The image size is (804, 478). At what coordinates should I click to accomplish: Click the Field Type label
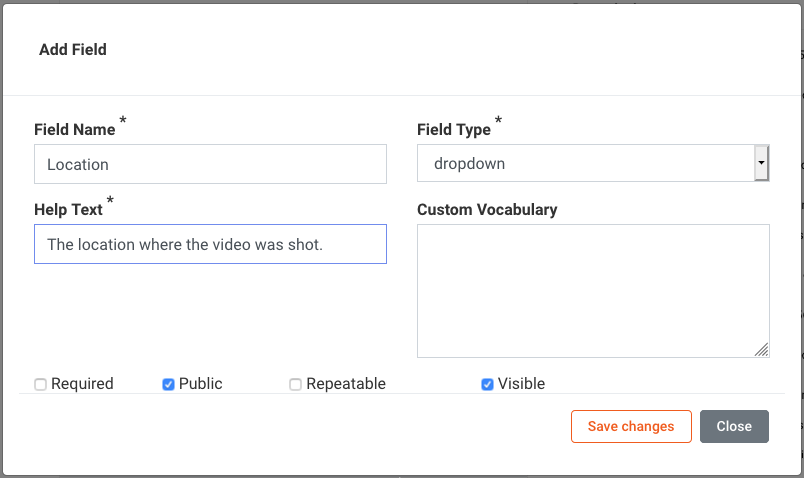point(454,130)
